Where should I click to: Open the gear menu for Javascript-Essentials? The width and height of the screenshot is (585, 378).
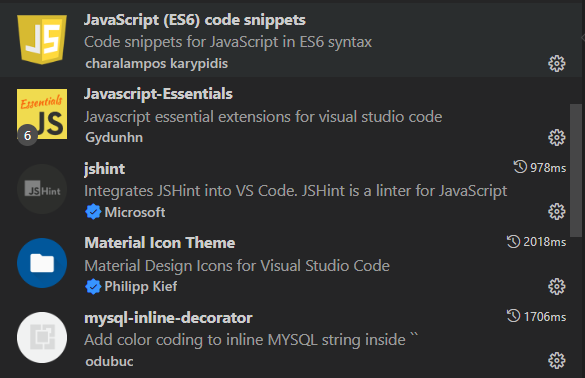(x=557, y=138)
